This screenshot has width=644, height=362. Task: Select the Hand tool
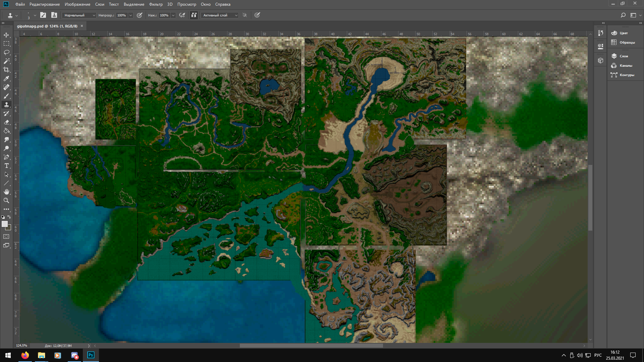[6, 192]
